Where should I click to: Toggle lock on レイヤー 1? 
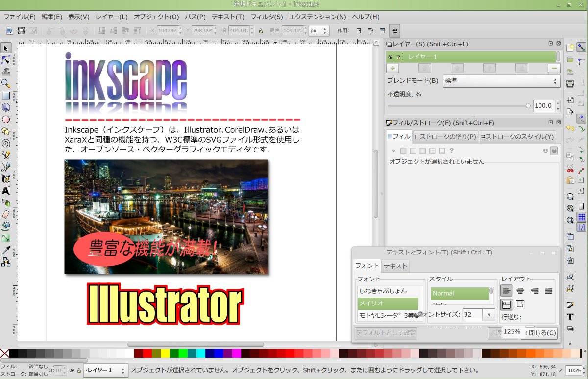point(399,57)
